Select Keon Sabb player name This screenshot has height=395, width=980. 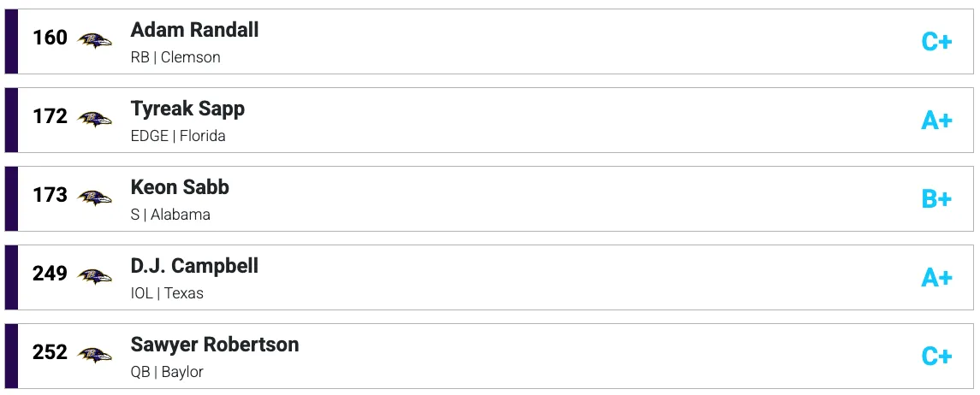(180, 187)
